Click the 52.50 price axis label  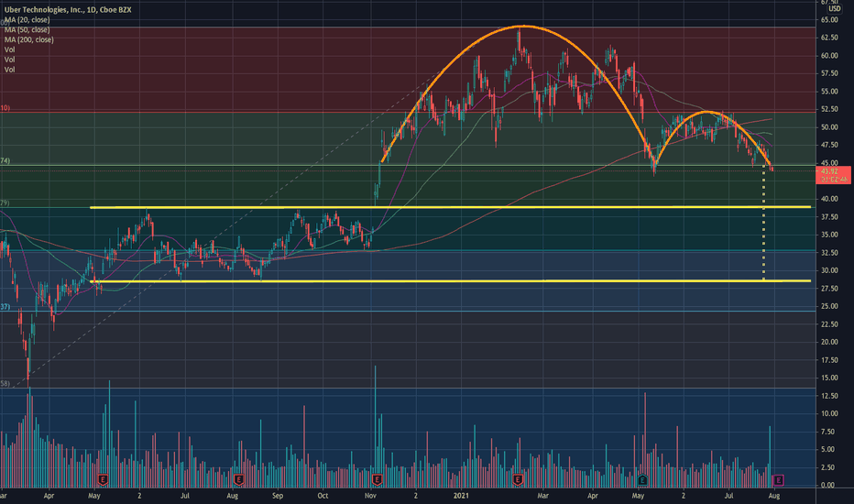(829, 109)
